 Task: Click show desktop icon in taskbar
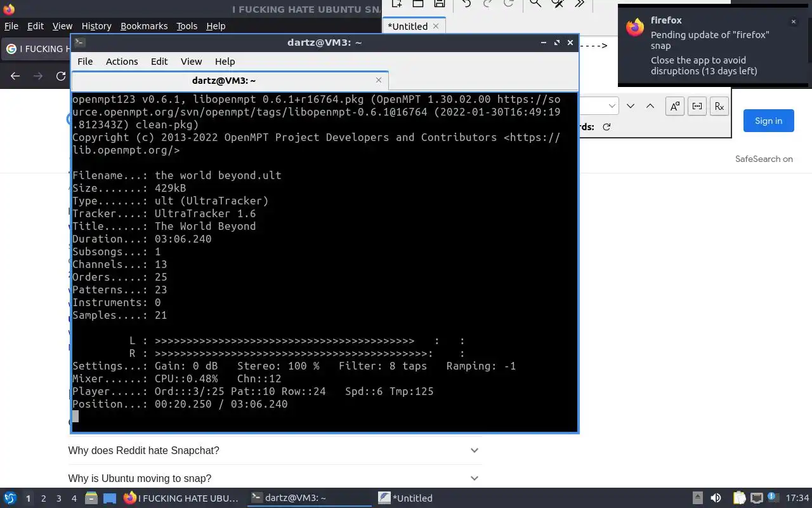110,498
